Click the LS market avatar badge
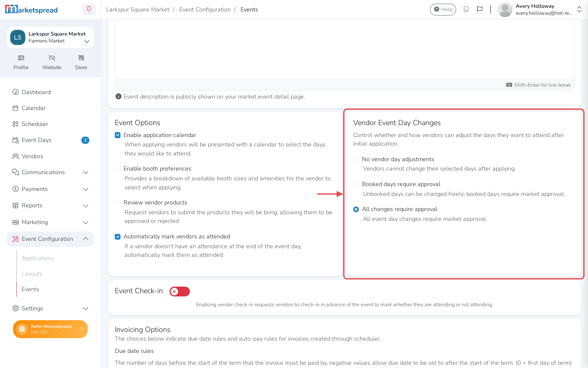Viewport: 588px width, 368px height. [x=18, y=37]
